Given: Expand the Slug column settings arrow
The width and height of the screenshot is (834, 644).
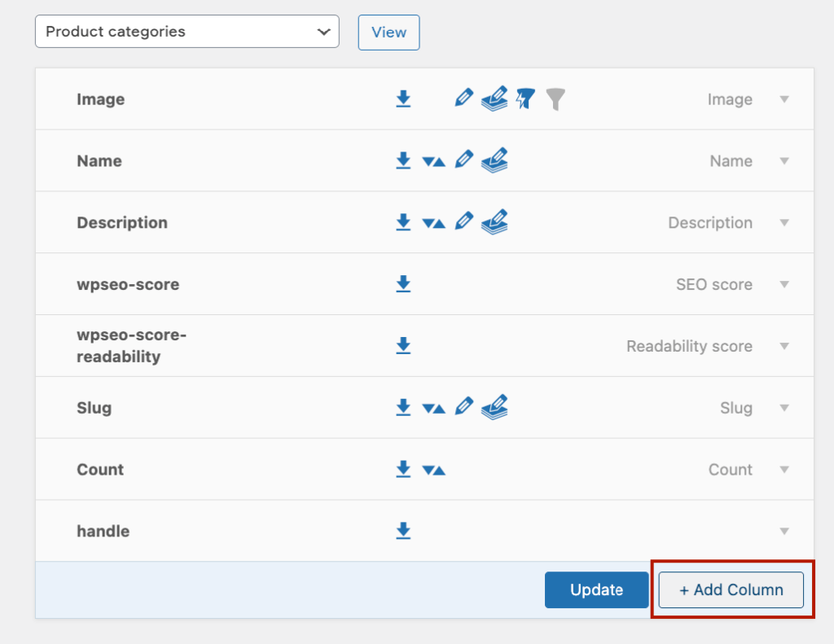Looking at the screenshot, I should (784, 407).
